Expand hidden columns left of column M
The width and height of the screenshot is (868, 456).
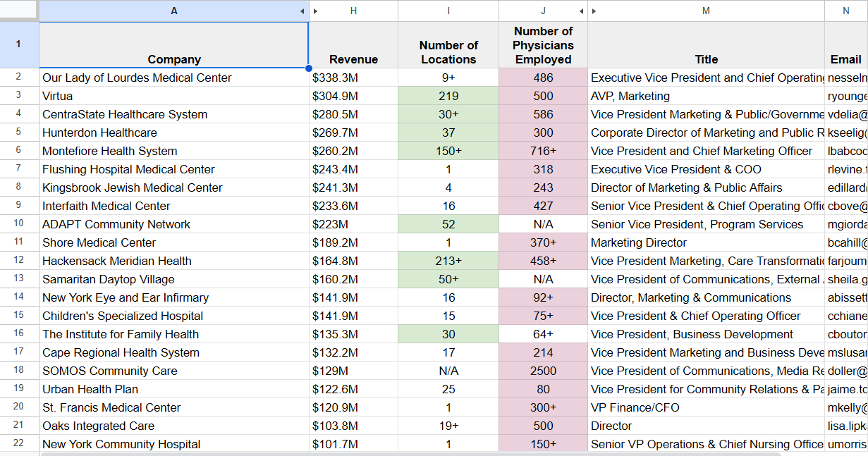pyautogui.click(x=595, y=11)
